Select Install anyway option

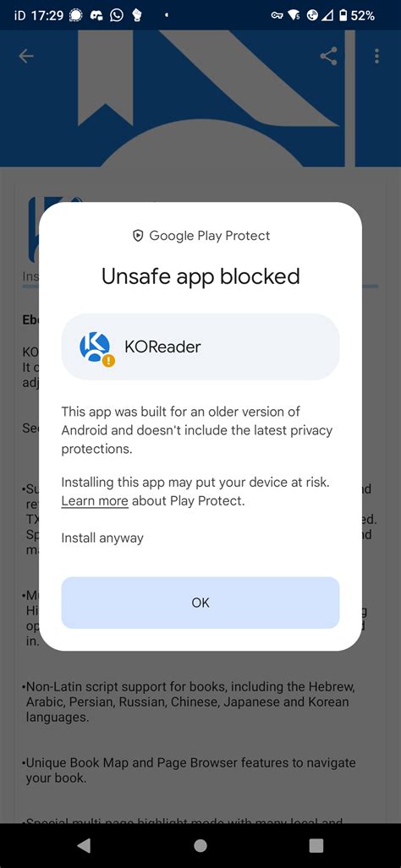point(102,538)
